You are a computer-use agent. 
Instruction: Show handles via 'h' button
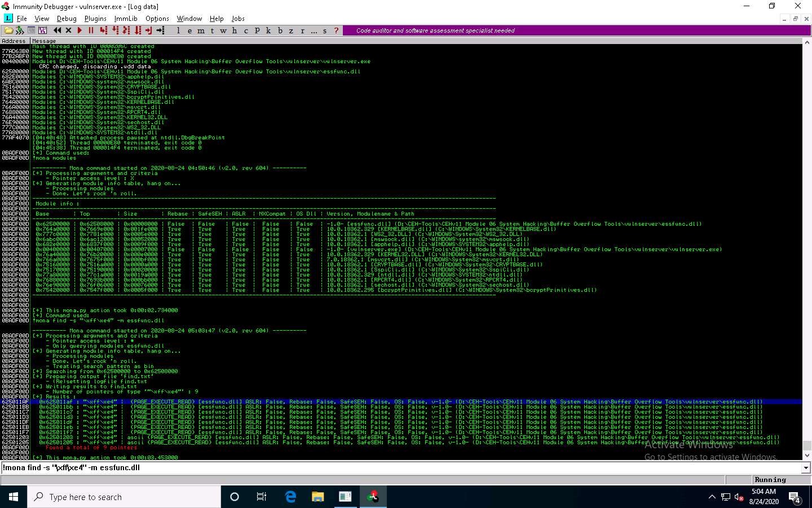235,30
